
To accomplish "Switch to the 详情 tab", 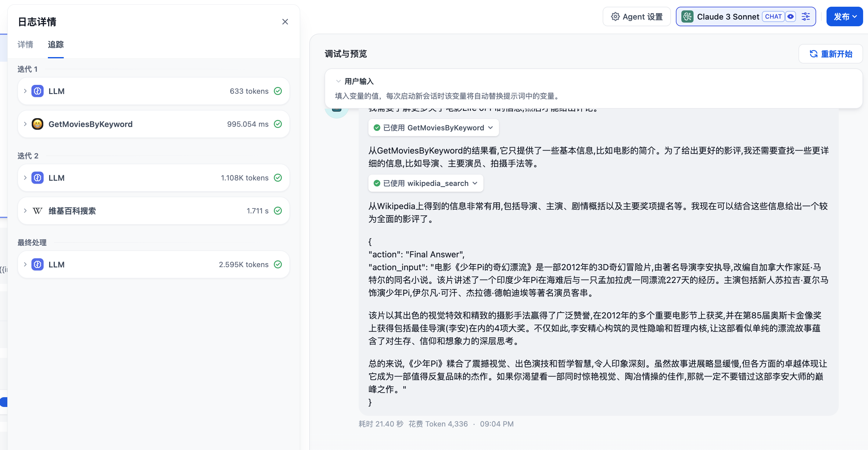I will 25,45.
